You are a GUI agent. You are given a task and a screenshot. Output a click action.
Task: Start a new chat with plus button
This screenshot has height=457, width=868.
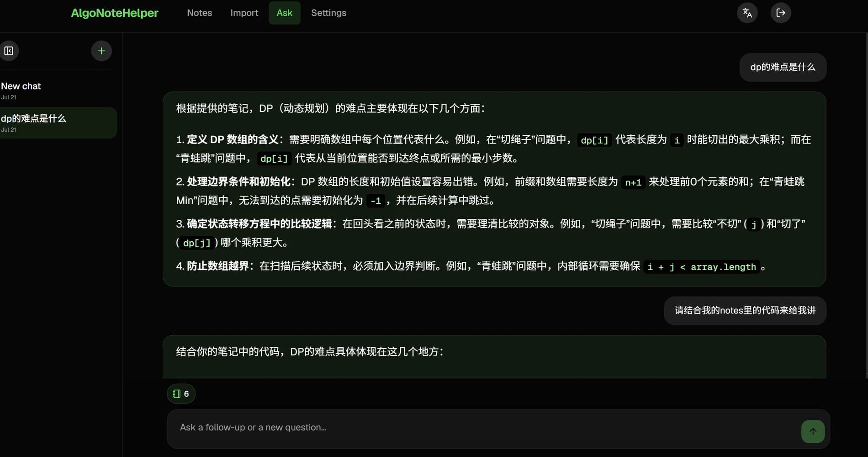click(101, 51)
